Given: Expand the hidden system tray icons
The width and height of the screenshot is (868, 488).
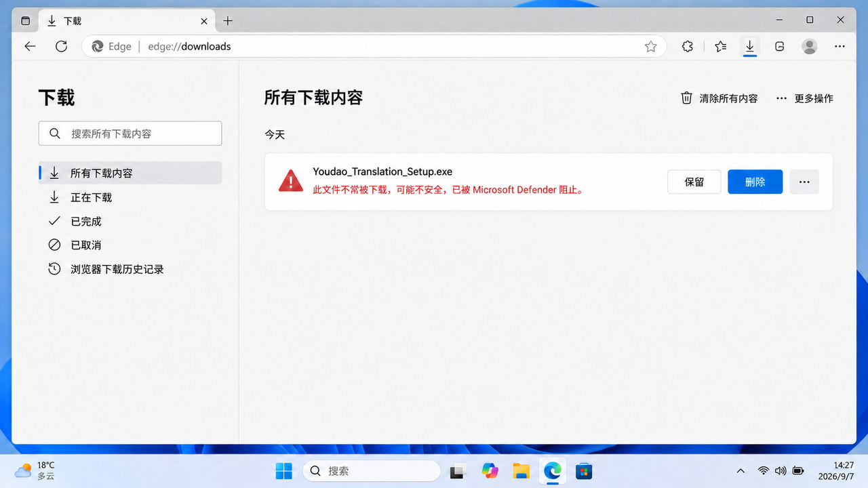Looking at the screenshot, I should coord(741,470).
